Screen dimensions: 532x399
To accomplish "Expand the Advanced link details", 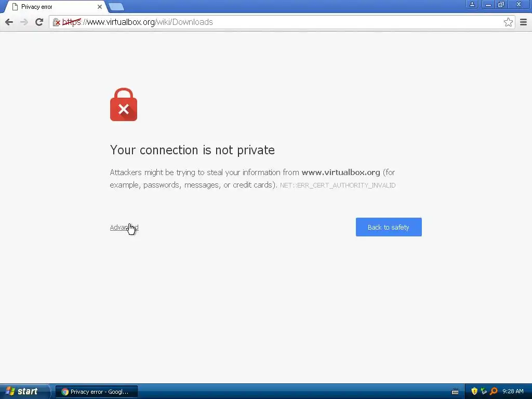I will 124,228.
